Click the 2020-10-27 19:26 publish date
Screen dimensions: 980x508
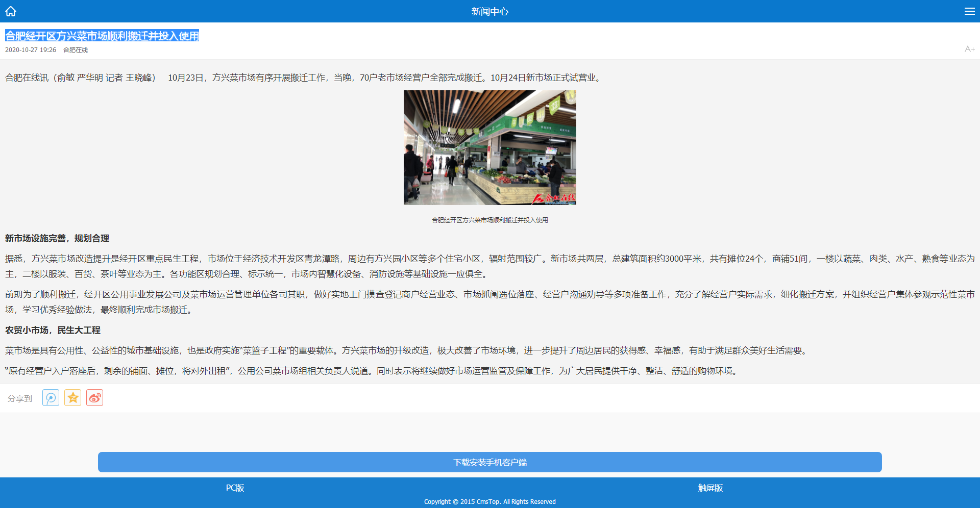31,49
